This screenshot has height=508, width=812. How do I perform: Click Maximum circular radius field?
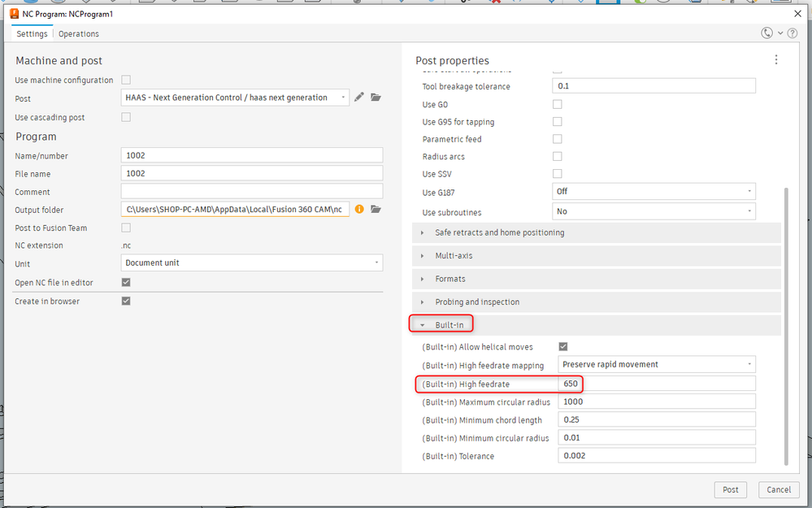point(657,402)
